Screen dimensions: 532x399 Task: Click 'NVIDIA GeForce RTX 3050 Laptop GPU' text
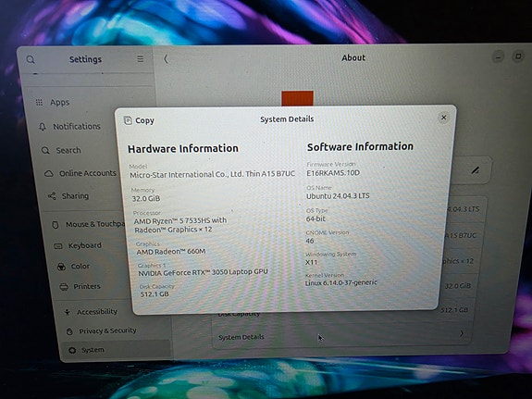(203, 272)
